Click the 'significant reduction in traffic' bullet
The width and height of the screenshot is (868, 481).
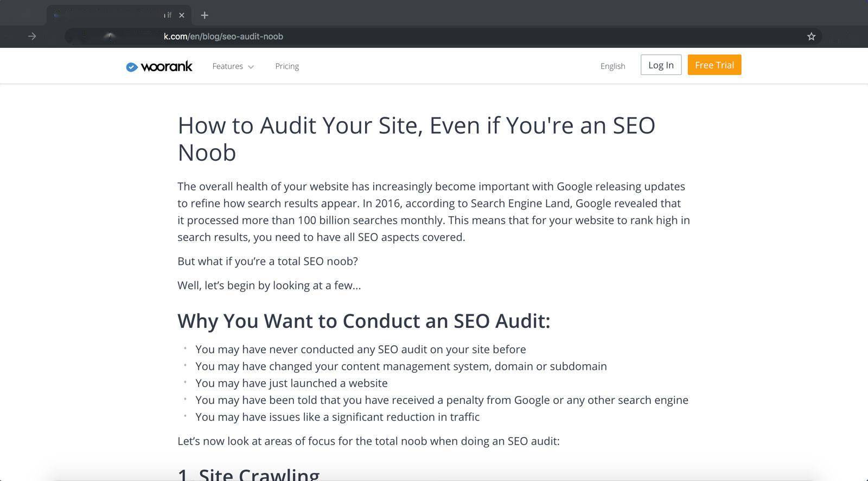point(337,417)
